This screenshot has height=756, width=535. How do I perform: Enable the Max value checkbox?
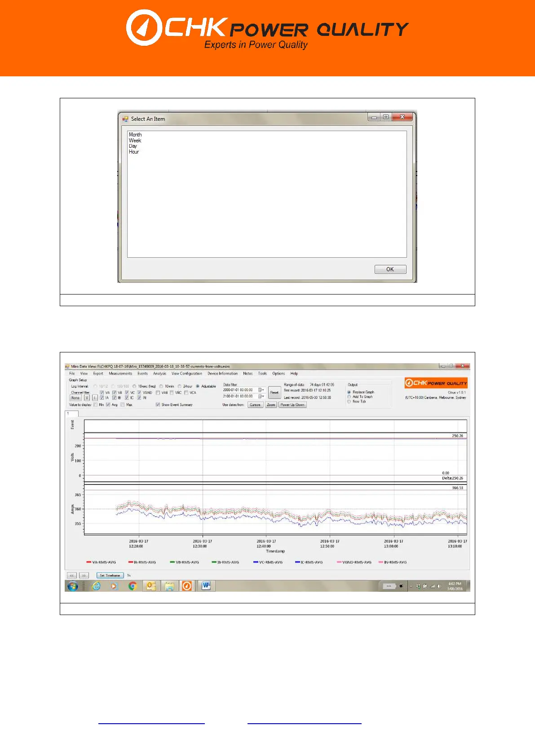coord(123,404)
